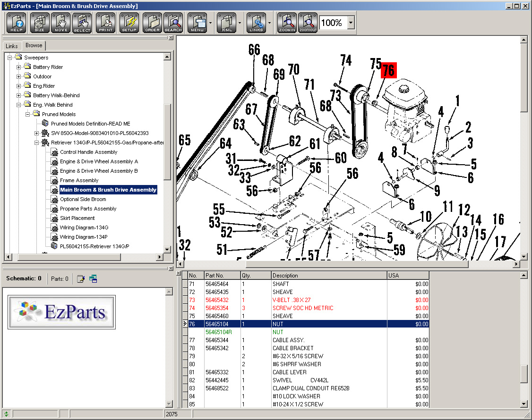Open the Order toolbar button
Viewport: 532px width, 420px height.
pos(152,23)
